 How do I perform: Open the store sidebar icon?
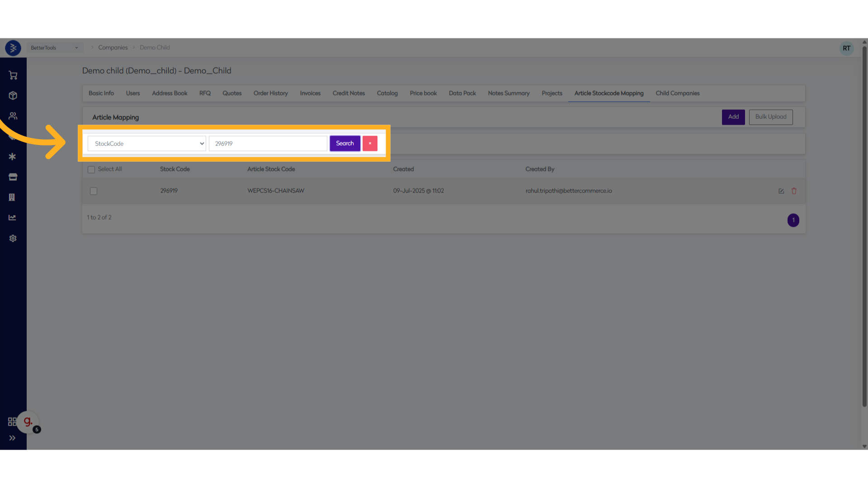coord(13,177)
